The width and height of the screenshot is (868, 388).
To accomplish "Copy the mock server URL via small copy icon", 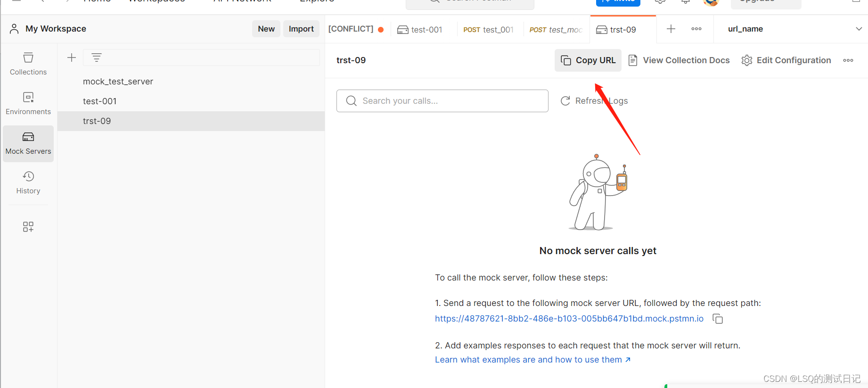I will point(718,319).
